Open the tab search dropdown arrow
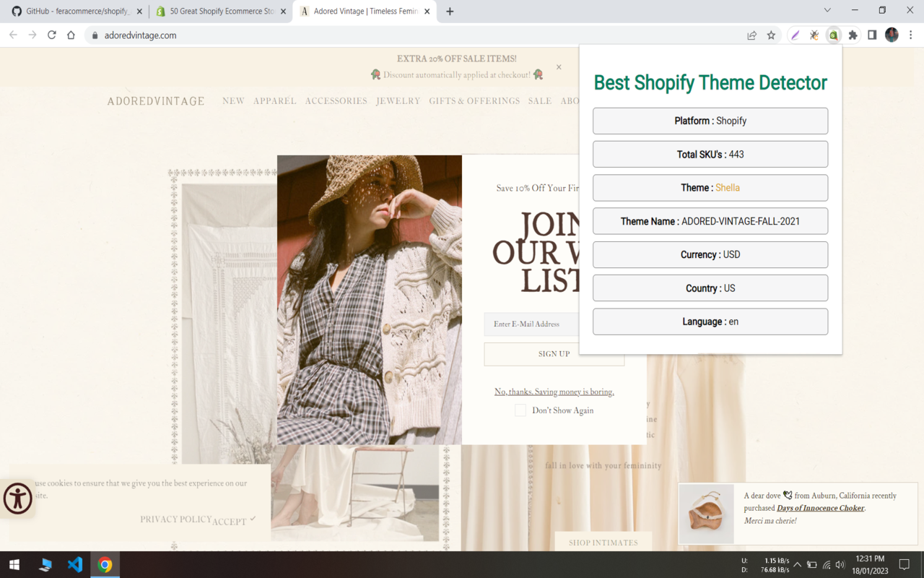 point(827,10)
